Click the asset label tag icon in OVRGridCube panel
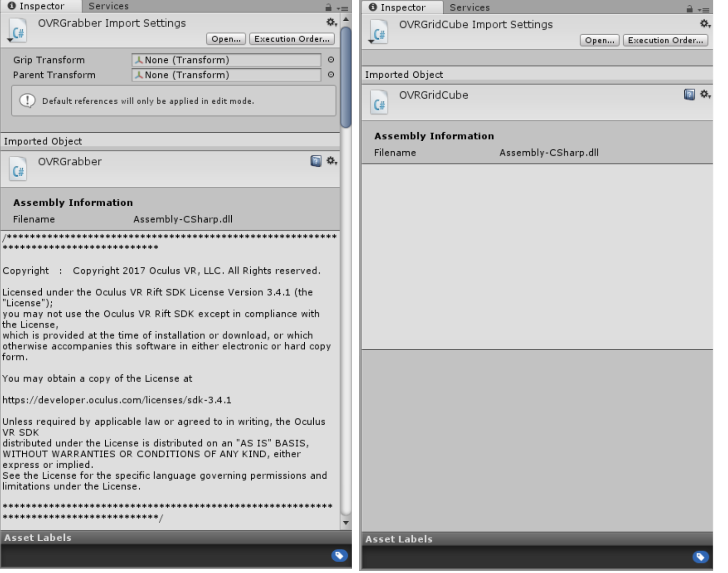Viewport: 728px width, 573px height. pos(701,557)
